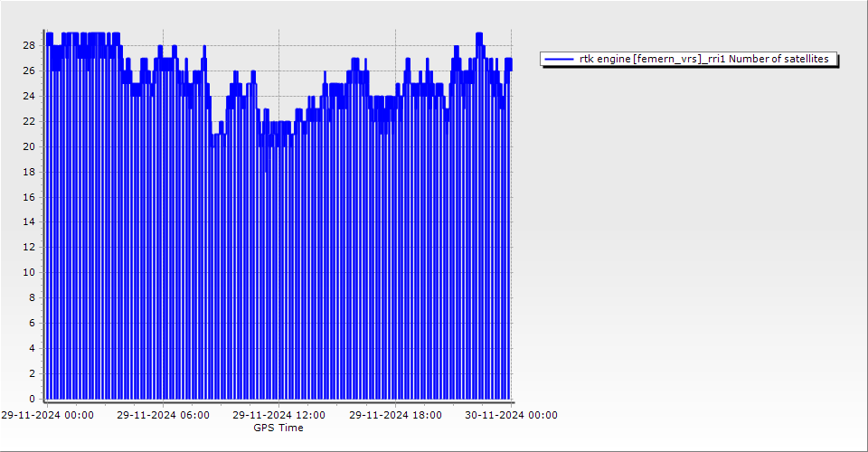The image size is (868, 452).
Task: Click the data peak just before 30-11-2024 00:00
Action: click(x=479, y=36)
